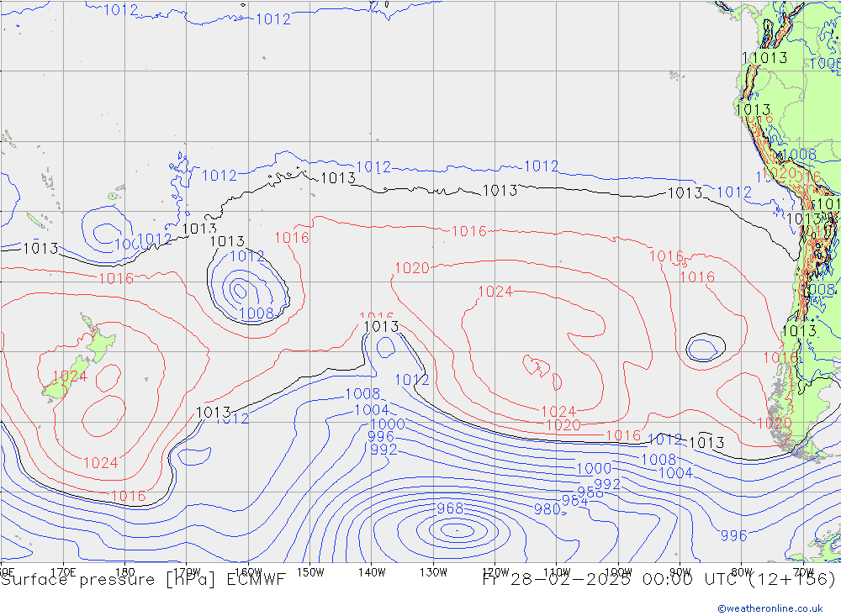The width and height of the screenshot is (841, 616).
Task: Select the 100W longitude label
Action: [618, 572]
